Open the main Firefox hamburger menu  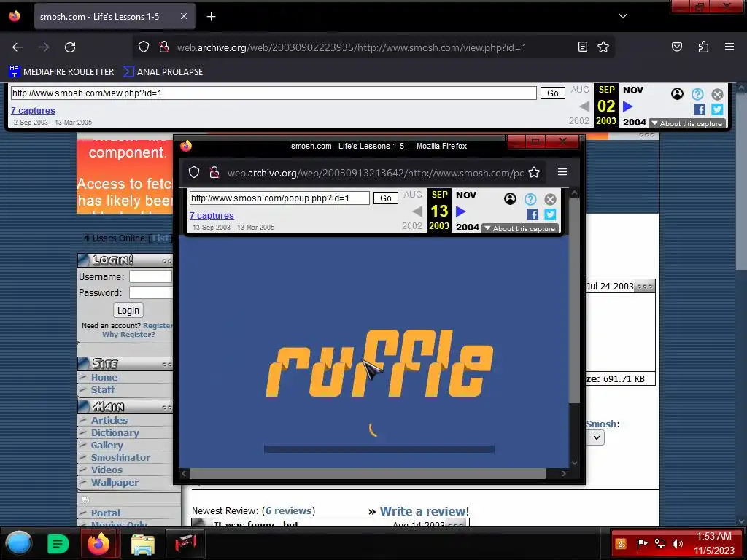pos(729,47)
